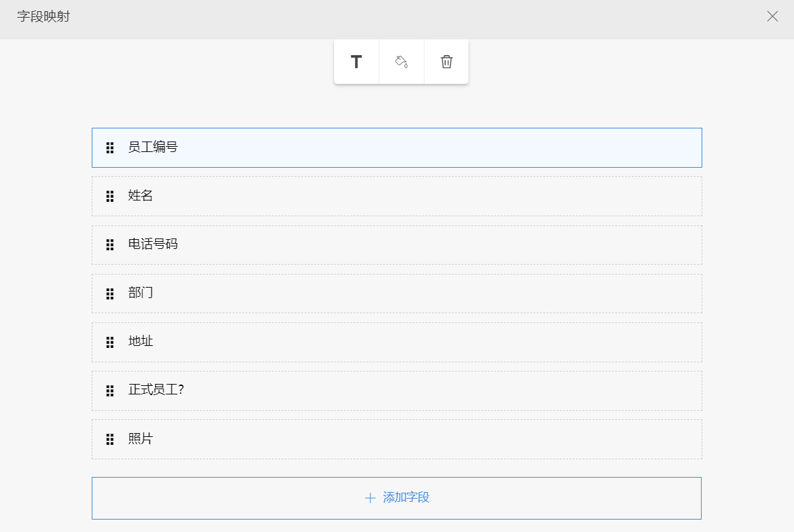Open the fill color paint bucket tool
The image size is (794, 532).
tap(402, 62)
